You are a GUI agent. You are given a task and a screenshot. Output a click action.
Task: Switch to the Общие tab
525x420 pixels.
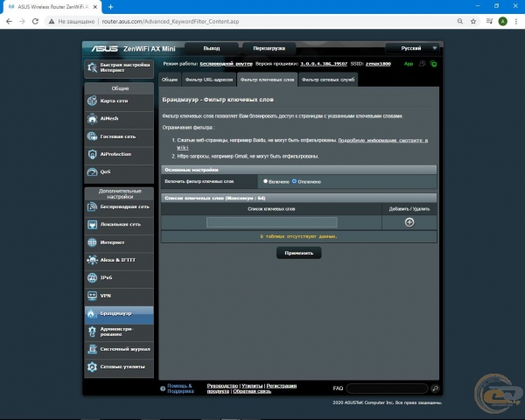tap(170, 80)
